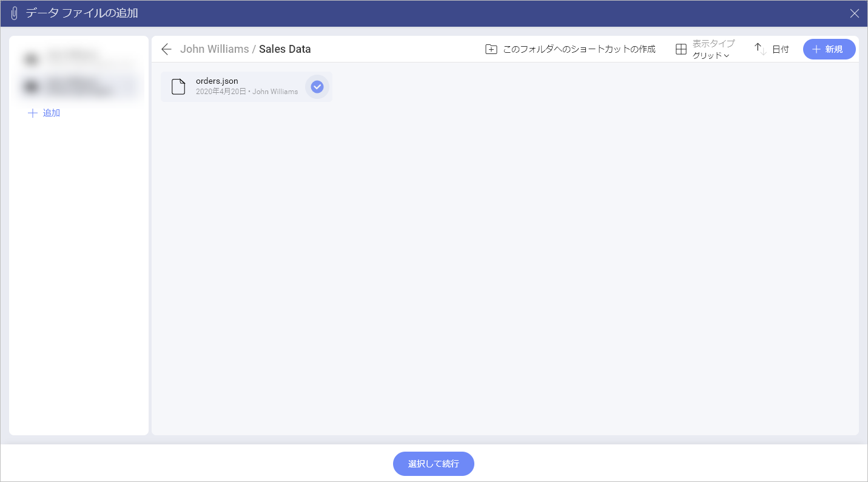Create shortcut via このフォルダへのショートカットの作成
The image size is (868, 482).
click(579, 49)
